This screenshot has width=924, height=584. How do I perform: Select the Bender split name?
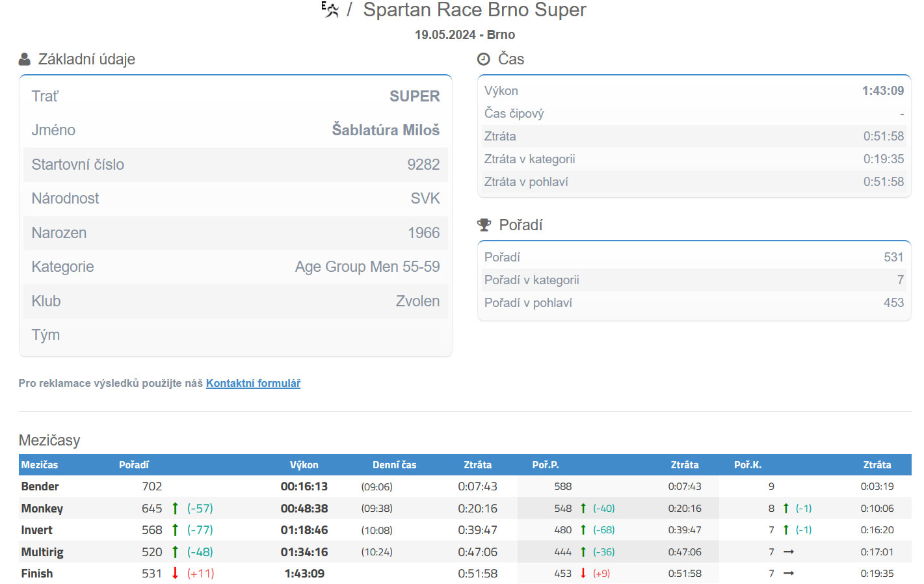[x=40, y=486]
